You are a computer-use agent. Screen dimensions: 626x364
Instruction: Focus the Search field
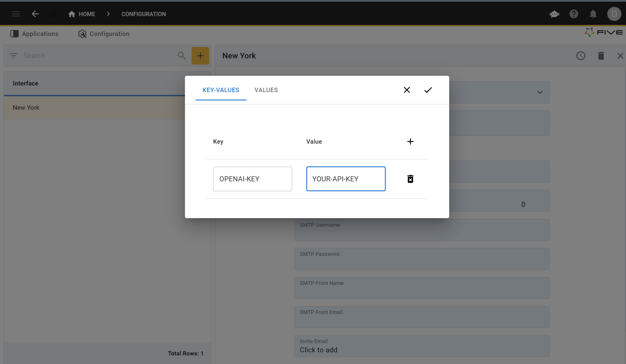(98, 55)
